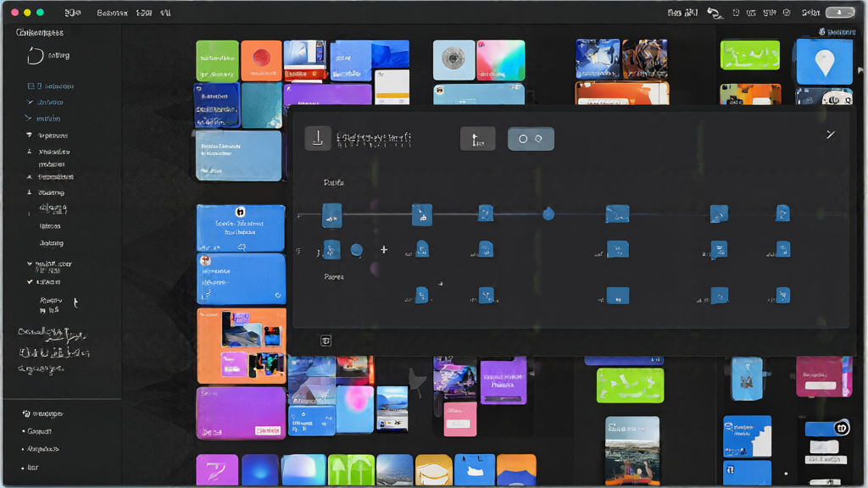The height and width of the screenshot is (488, 868).
Task: Expand the upper blue-chevron row in the sidebar
Action: (x=45, y=103)
